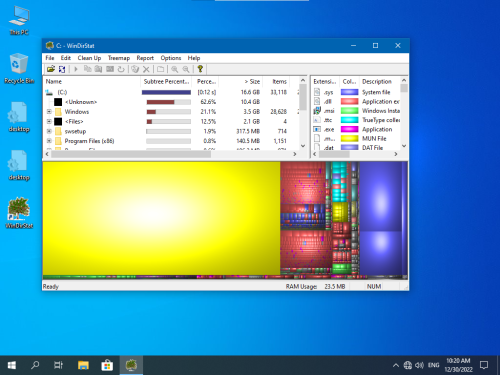Click the volume speaker tray icon

pos(419,365)
